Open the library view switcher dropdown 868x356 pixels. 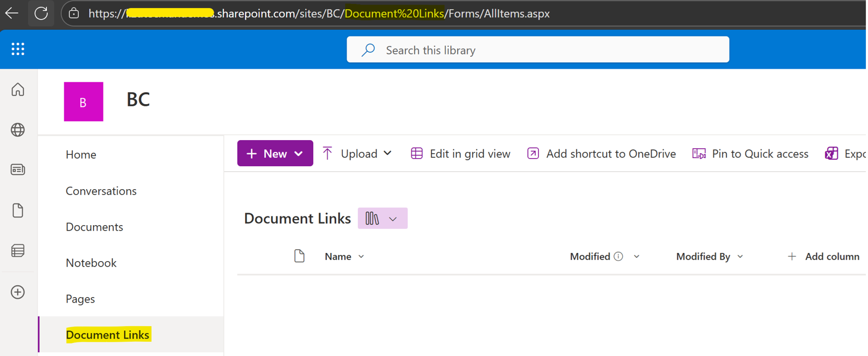point(382,219)
